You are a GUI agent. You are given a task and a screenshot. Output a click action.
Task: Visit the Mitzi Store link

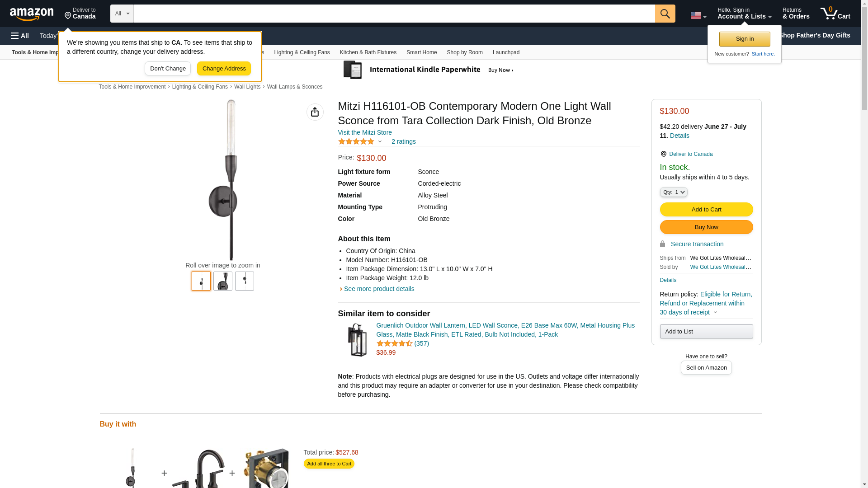point(365,132)
